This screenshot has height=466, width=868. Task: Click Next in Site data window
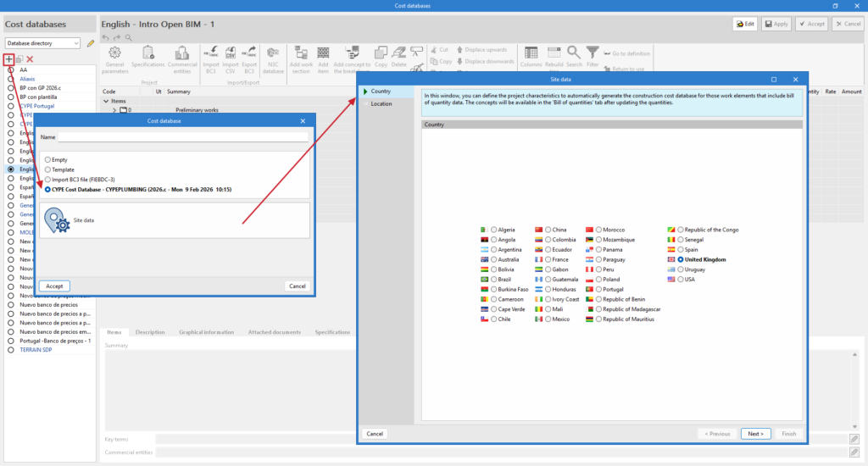point(755,434)
